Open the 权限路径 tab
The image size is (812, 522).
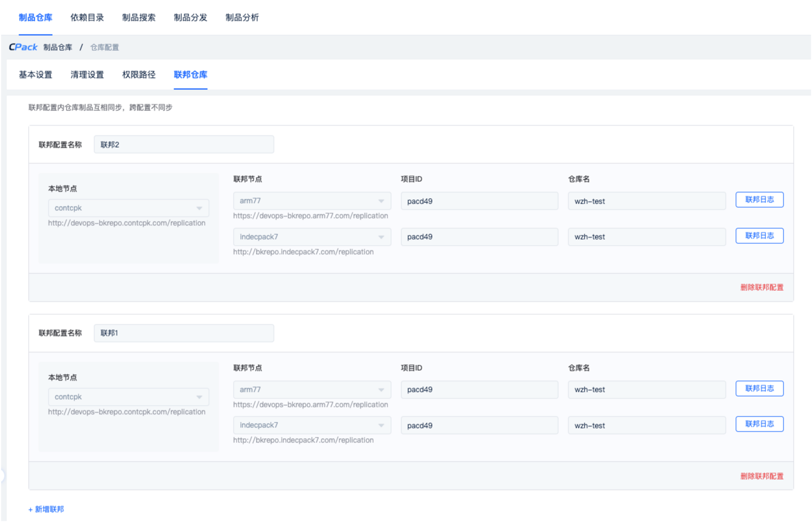point(139,74)
